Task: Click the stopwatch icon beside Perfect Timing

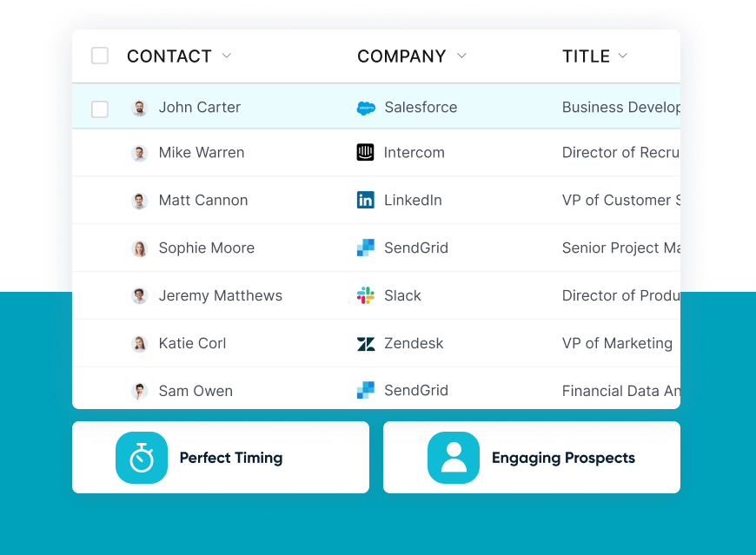Action: [x=142, y=458]
